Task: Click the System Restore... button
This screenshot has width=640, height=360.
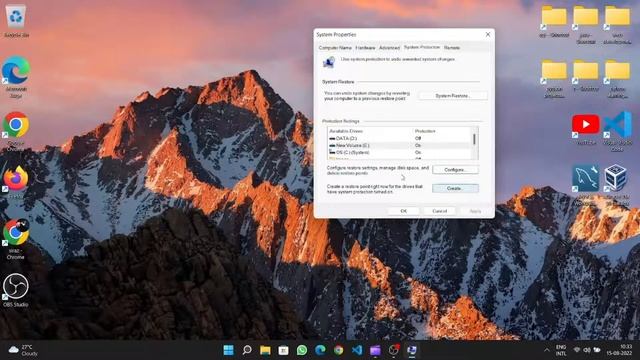Action: click(453, 96)
